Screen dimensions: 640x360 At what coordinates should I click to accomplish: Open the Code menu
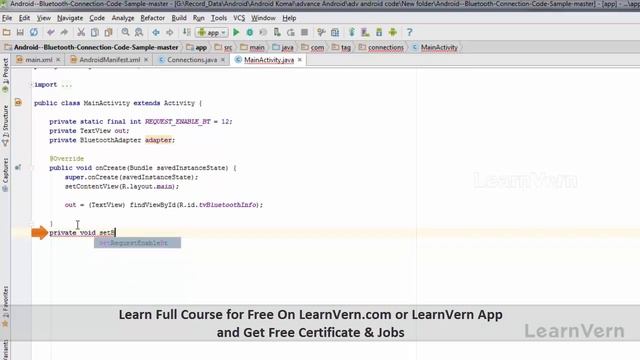click(97, 18)
